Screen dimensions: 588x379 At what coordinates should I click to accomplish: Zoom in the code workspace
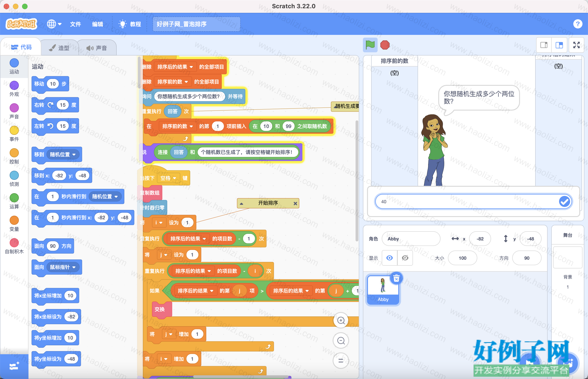(341, 320)
